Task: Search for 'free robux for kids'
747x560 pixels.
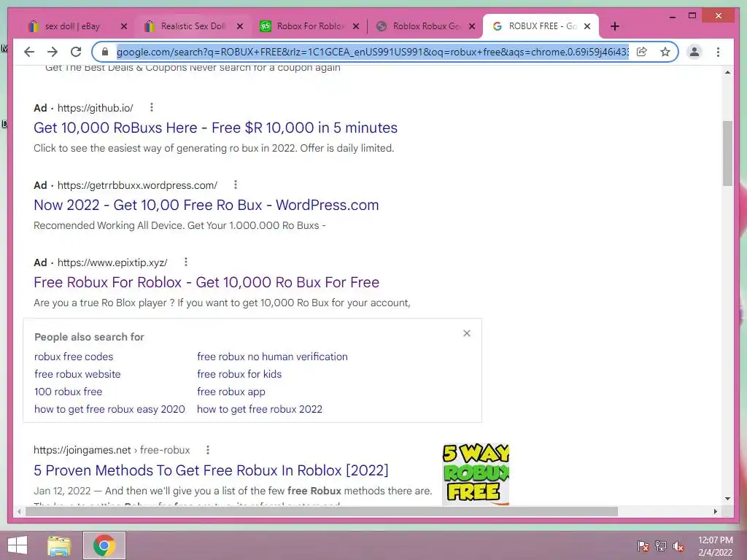Action: (x=239, y=374)
